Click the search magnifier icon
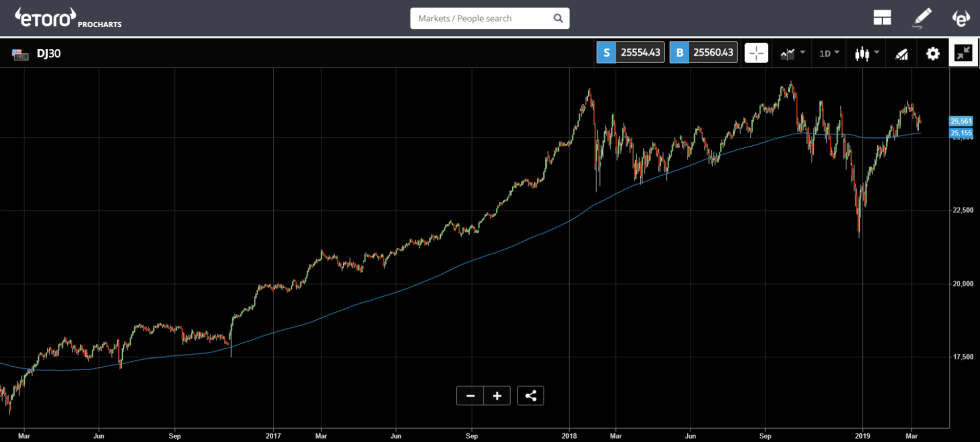This screenshot has width=980, height=442. pos(558,18)
